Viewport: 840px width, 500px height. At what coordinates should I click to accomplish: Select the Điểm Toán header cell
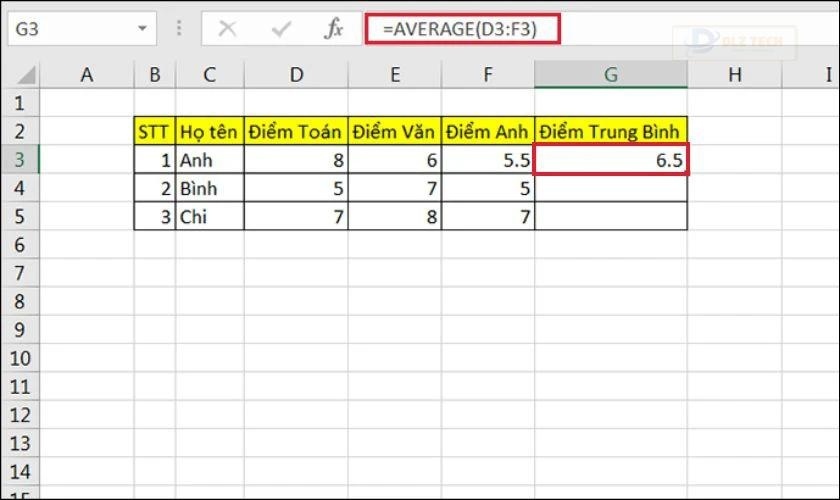[296, 131]
